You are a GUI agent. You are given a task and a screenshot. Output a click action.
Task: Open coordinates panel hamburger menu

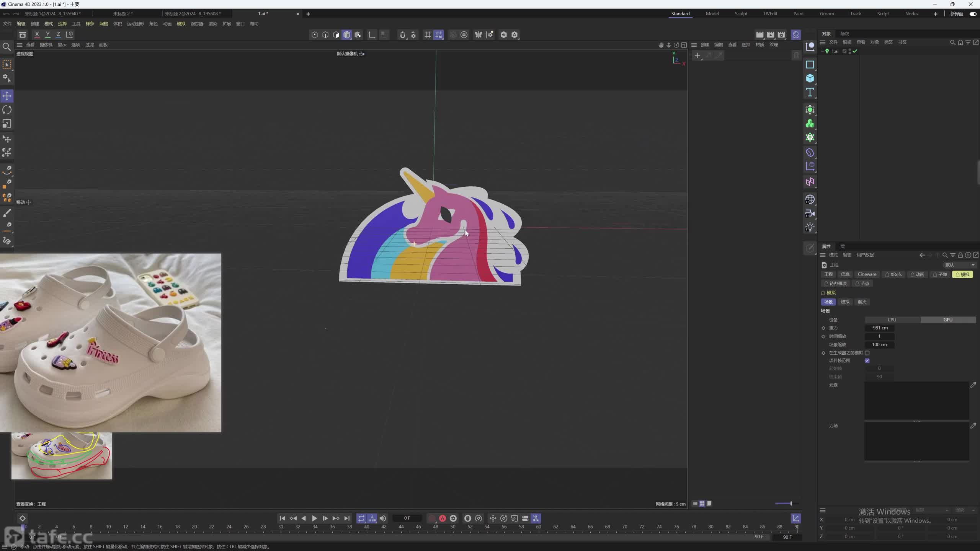pyautogui.click(x=822, y=510)
